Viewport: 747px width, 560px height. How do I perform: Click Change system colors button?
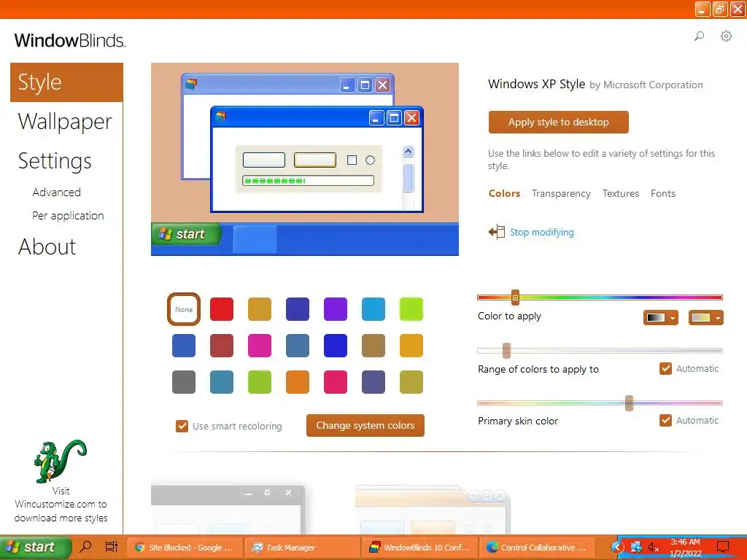pyautogui.click(x=365, y=425)
